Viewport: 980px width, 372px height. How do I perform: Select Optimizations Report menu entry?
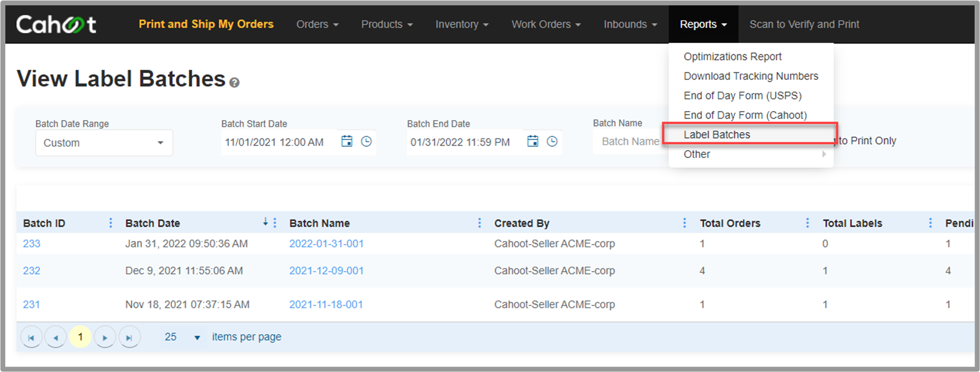coord(732,57)
